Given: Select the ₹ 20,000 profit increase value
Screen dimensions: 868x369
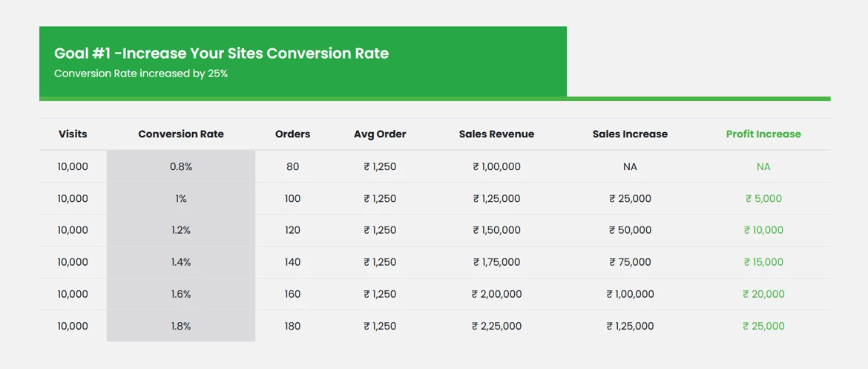Looking at the screenshot, I should [763, 294].
